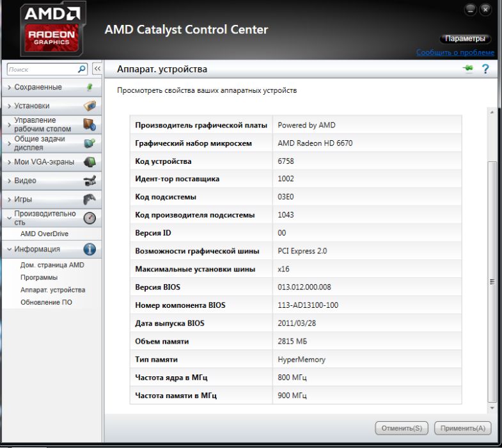Screen dimensions: 502x448
Task: Click the scrollbar up arrow
Action: 492,112
